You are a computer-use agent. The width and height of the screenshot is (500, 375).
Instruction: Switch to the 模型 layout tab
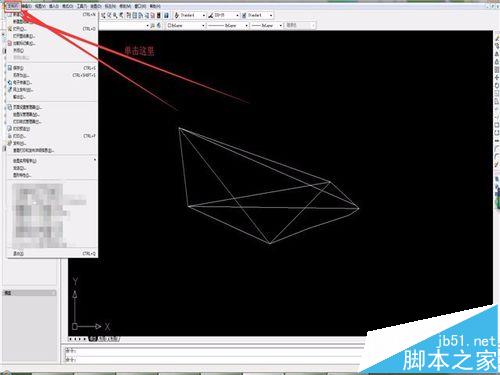(x=93, y=339)
